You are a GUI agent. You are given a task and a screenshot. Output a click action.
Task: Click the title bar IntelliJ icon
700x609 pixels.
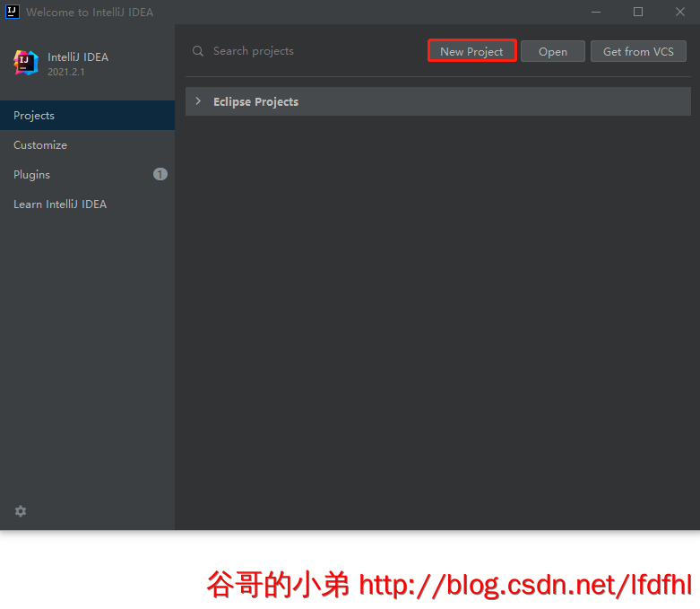12,12
